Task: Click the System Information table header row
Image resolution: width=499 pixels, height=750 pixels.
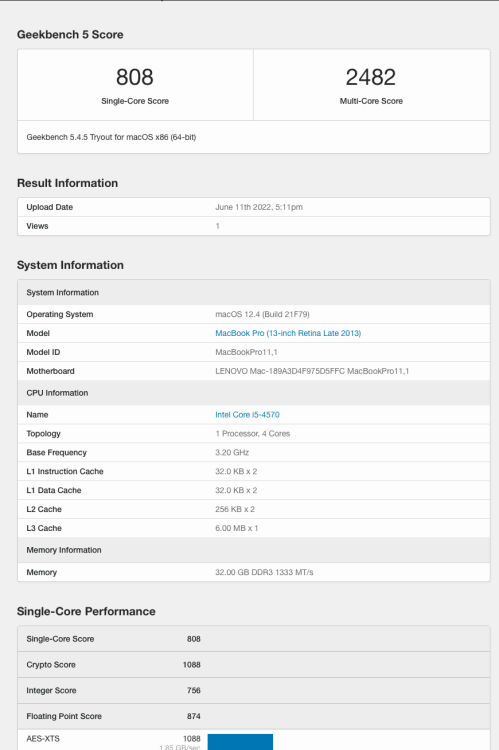Action: [x=254, y=292]
